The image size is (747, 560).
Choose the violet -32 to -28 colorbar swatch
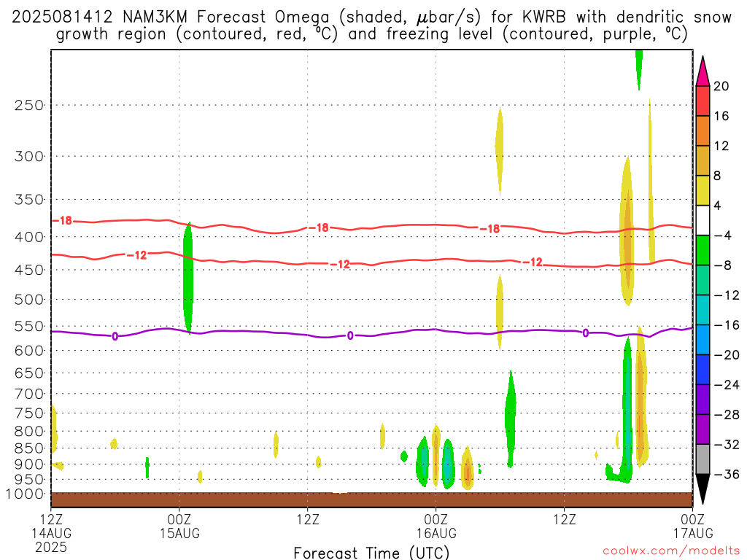pos(703,429)
